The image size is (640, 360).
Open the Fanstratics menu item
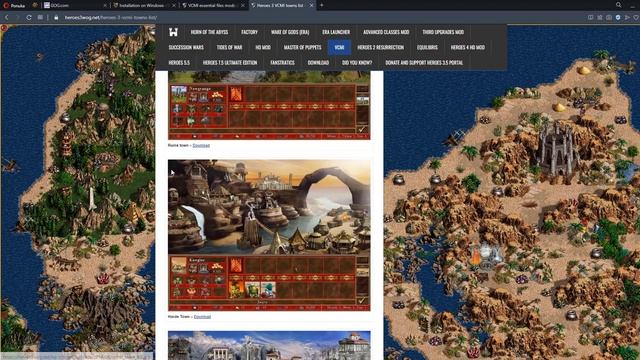coord(282,62)
